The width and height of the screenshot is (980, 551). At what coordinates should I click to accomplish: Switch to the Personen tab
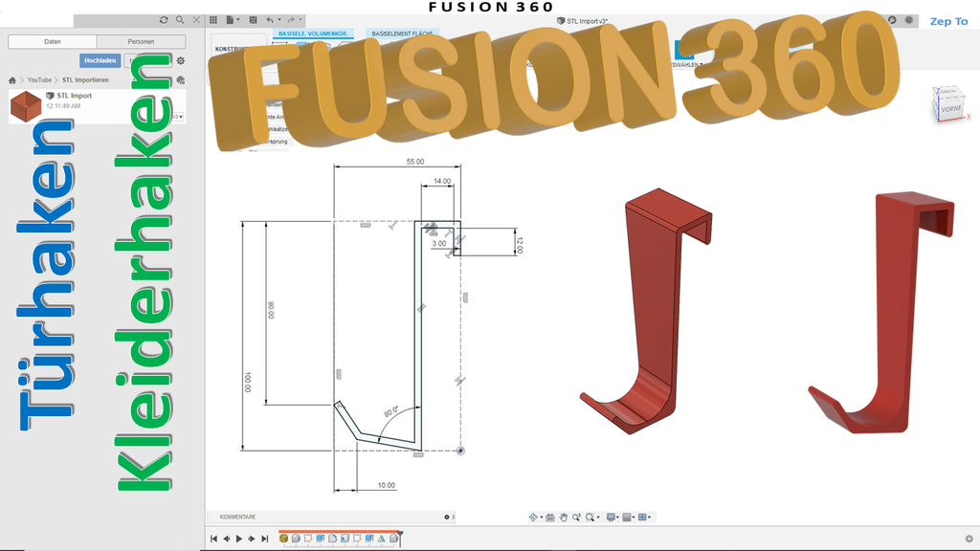[x=142, y=42]
